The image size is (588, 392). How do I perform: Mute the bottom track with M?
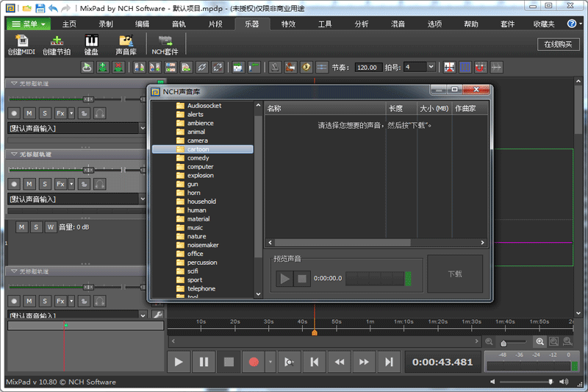coord(29,302)
